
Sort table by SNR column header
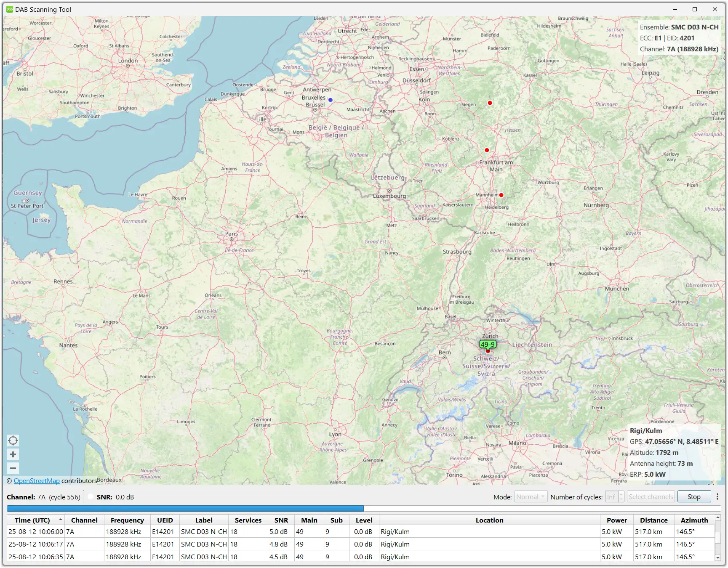pyautogui.click(x=281, y=520)
